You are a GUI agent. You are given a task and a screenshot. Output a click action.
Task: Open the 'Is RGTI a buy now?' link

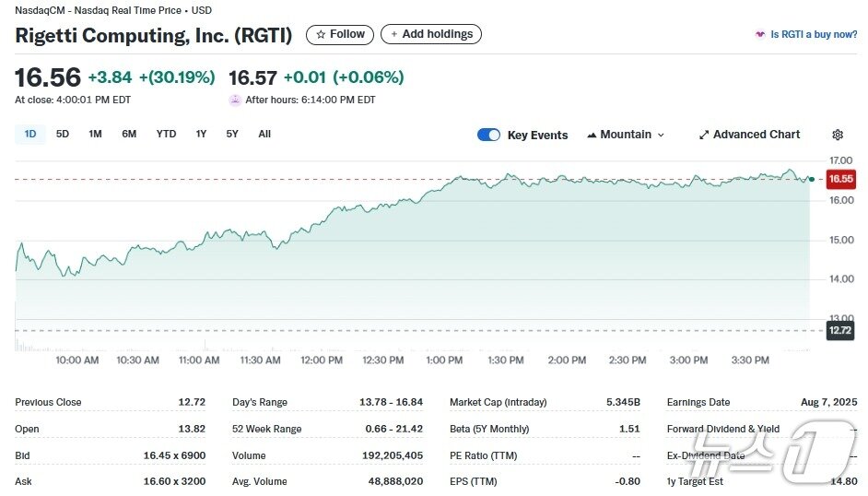(814, 35)
